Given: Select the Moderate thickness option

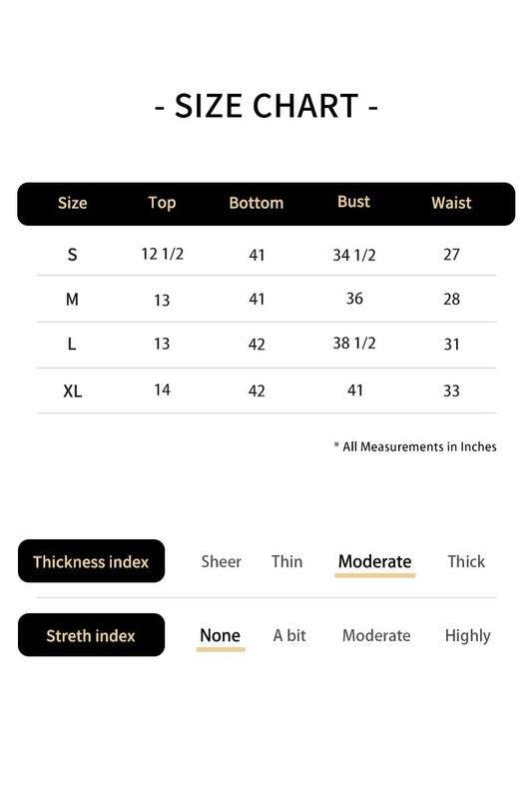Looking at the screenshot, I should pos(374,561).
